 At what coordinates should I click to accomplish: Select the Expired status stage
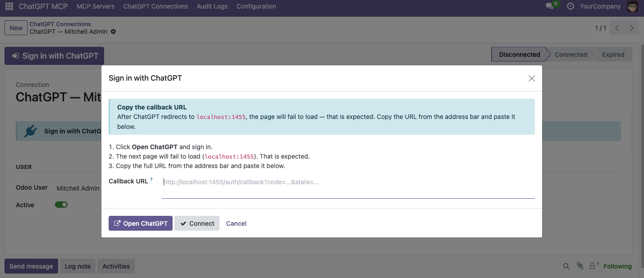point(613,55)
